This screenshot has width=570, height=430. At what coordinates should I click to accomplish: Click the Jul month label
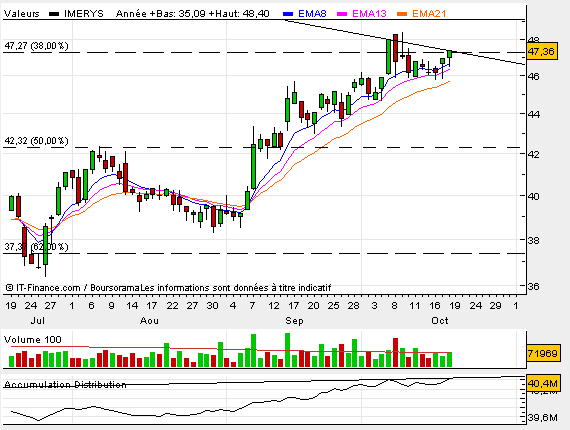tap(37, 321)
